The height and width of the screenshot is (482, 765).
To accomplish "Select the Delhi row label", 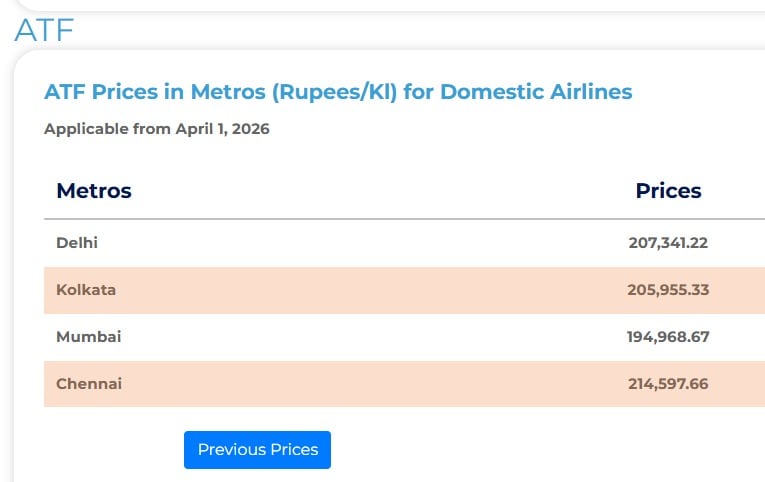I will coord(77,242).
